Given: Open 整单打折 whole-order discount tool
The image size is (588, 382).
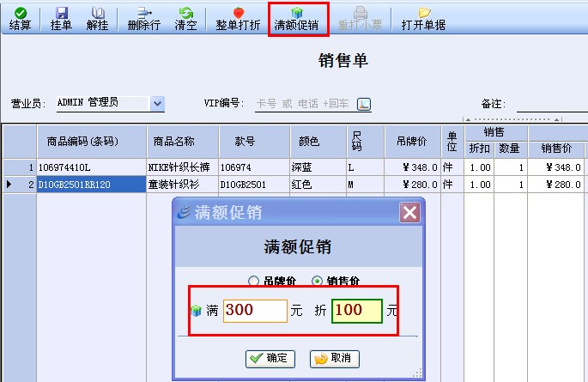Looking at the screenshot, I should 238,19.
